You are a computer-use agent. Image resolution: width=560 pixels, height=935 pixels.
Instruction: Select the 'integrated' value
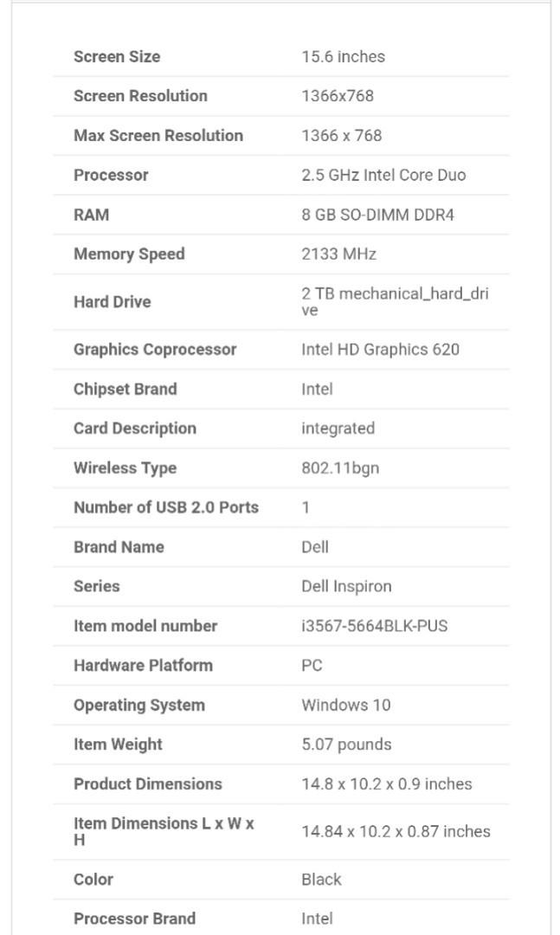point(338,429)
